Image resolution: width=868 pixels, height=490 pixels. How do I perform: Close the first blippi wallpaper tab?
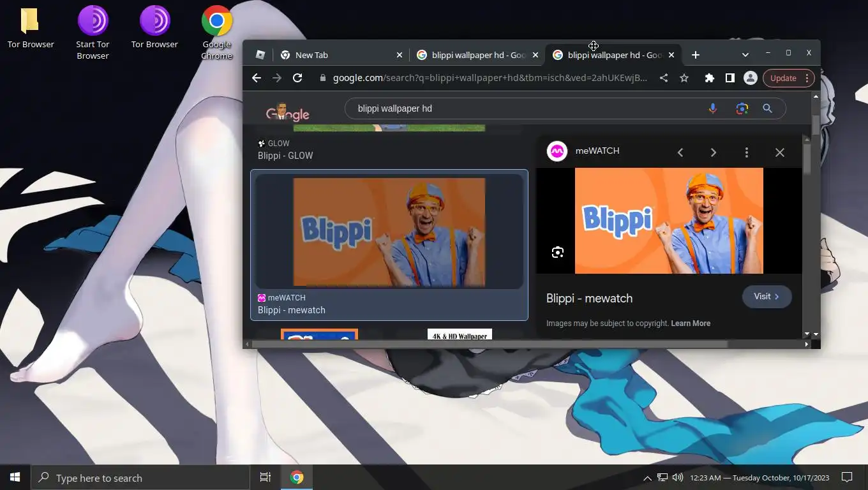pos(535,55)
